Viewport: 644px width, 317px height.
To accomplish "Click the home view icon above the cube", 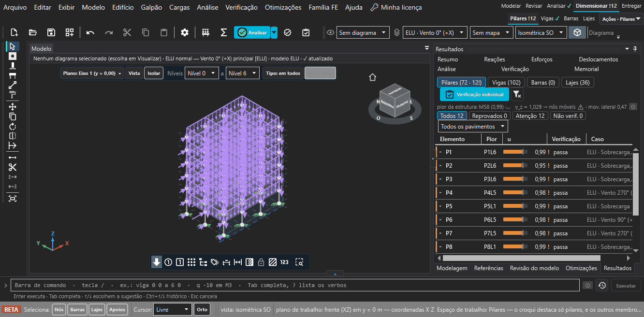I will (372, 77).
